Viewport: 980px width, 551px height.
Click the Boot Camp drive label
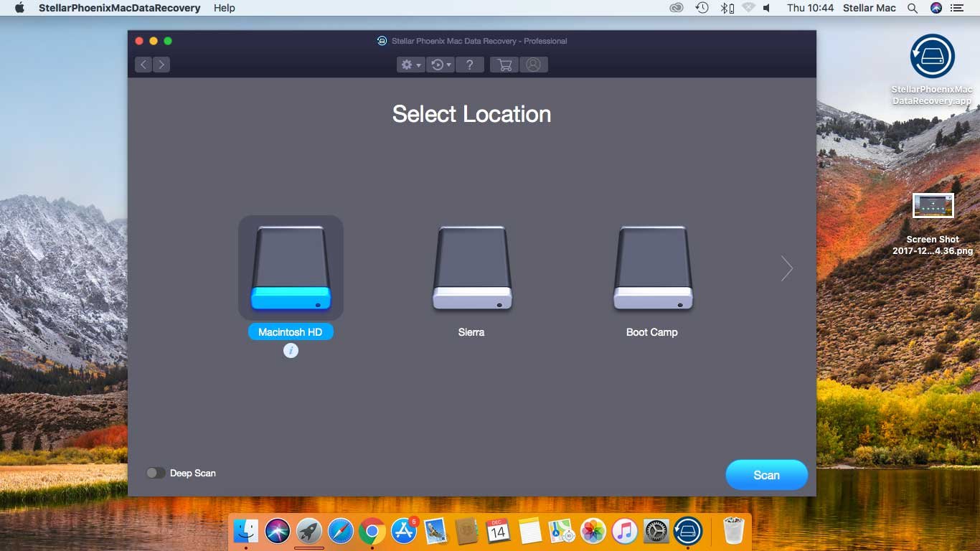652,332
